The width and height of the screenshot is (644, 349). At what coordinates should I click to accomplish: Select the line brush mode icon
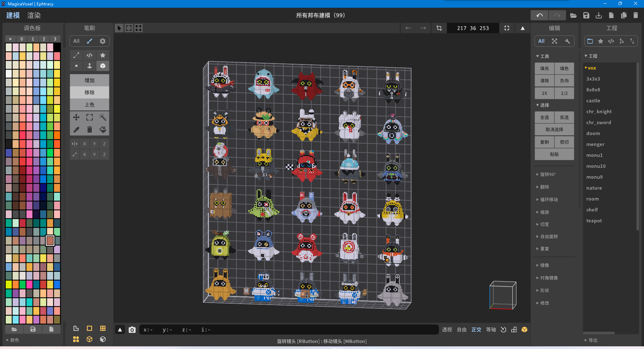click(76, 55)
